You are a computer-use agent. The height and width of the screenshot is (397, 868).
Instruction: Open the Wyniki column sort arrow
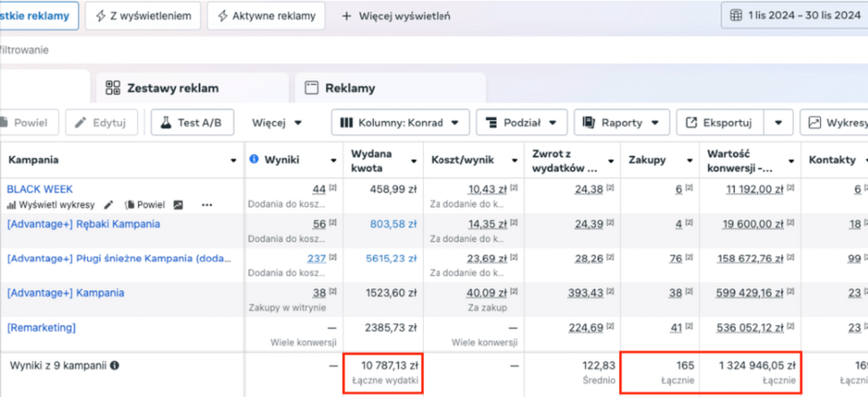tap(333, 160)
